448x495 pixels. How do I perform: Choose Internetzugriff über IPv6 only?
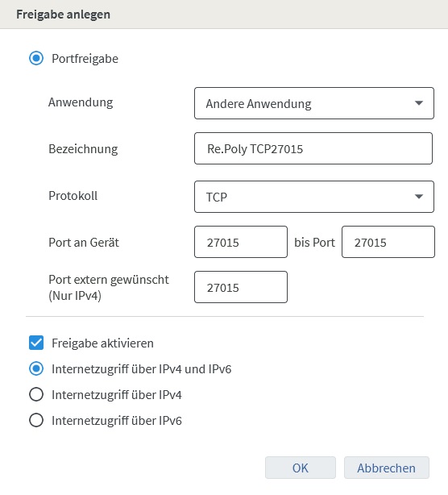click(36, 421)
